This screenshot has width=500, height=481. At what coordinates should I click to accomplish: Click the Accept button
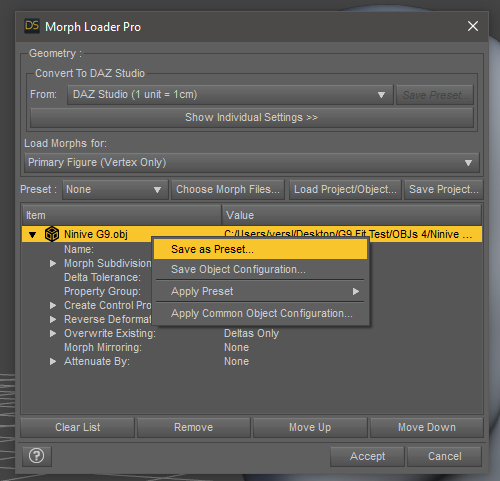pos(367,456)
